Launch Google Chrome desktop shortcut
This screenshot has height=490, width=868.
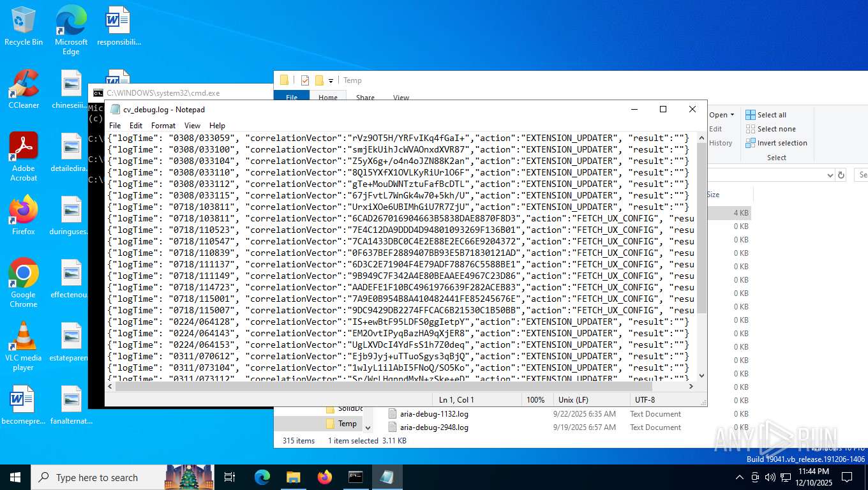24,283
